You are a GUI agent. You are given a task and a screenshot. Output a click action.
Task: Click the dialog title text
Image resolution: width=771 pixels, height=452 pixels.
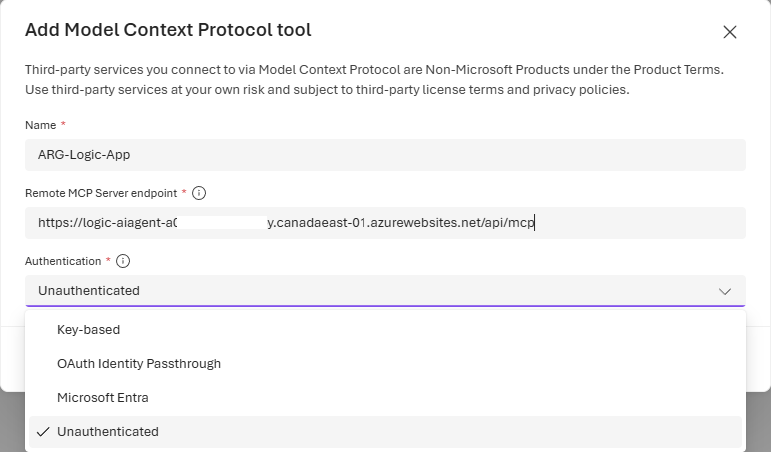point(168,30)
